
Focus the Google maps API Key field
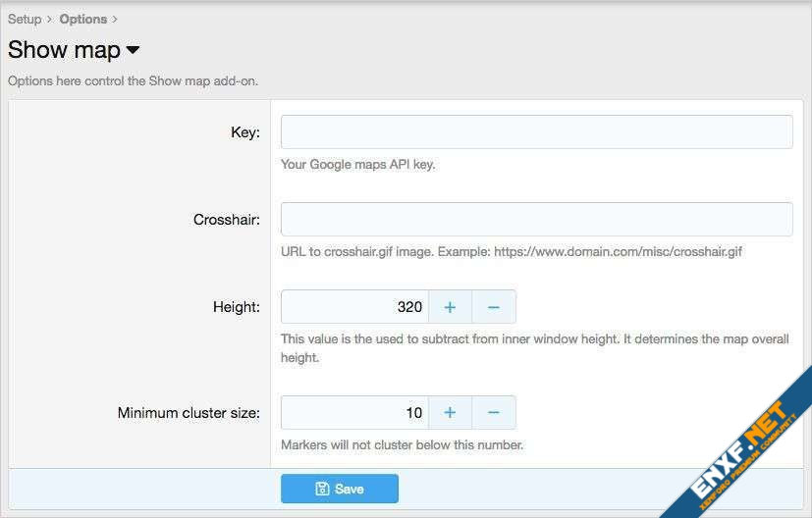coord(536,132)
